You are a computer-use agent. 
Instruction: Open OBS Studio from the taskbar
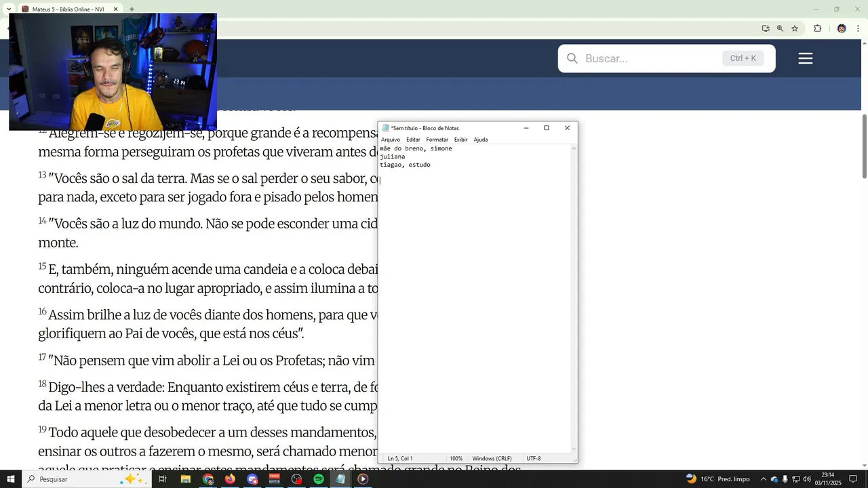(296, 479)
